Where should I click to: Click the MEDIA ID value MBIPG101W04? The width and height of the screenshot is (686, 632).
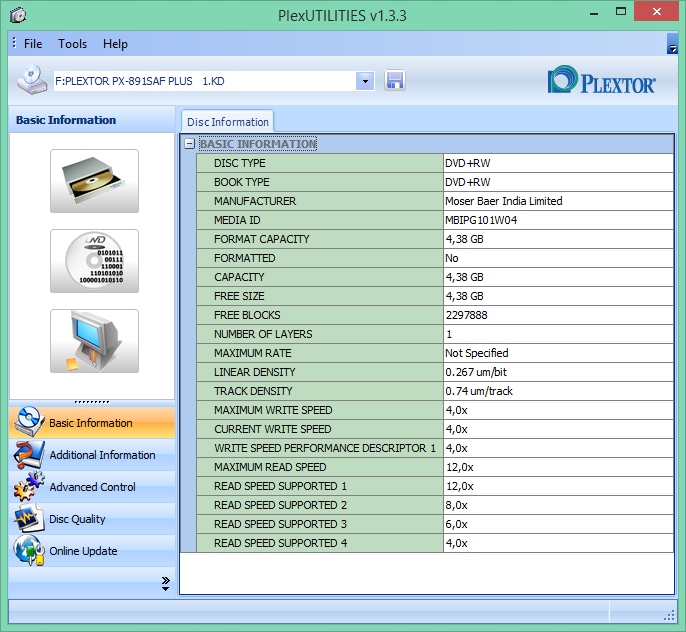(x=481, y=220)
